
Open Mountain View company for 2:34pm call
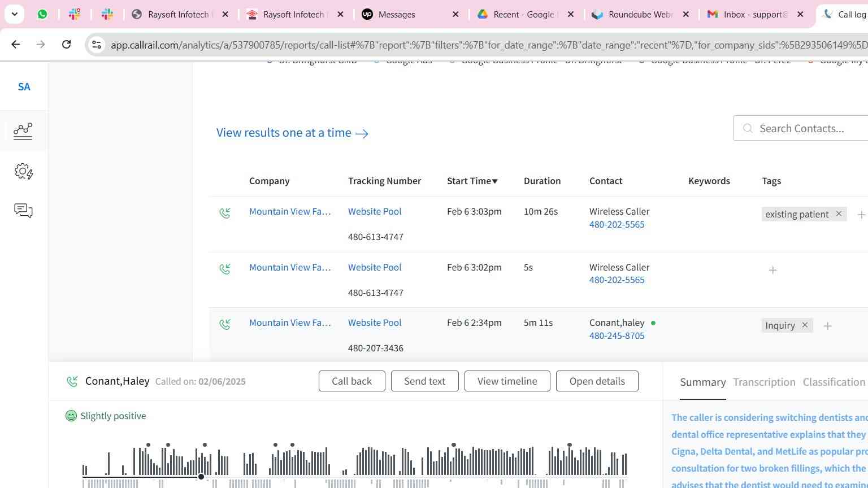[290, 323]
